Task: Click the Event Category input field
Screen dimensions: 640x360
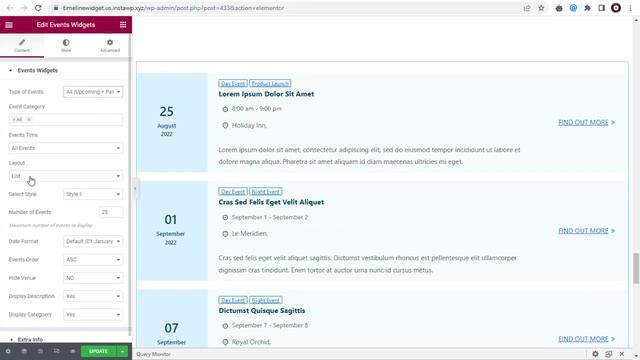Action: click(66, 120)
